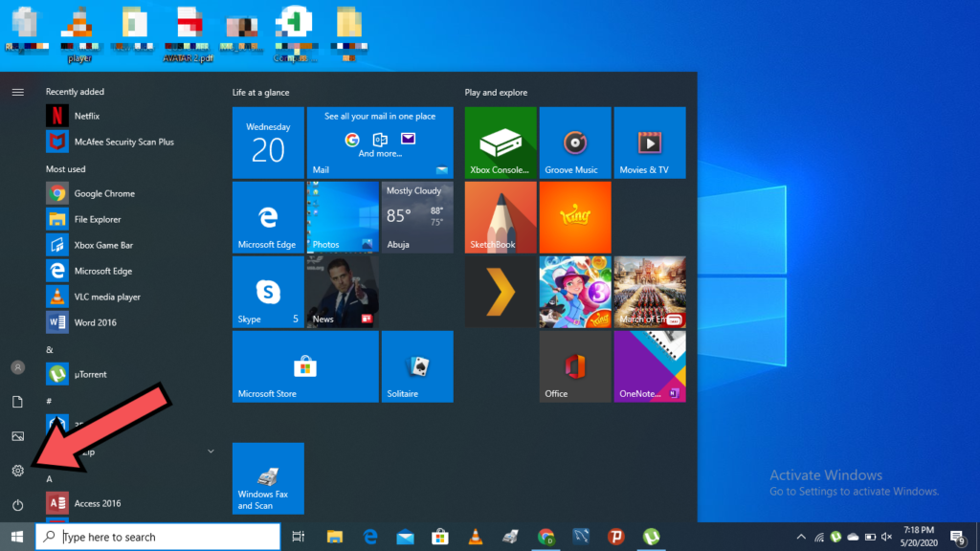Launch Google Chrome from most used
The height and width of the screenshot is (551, 980).
coord(131,193)
